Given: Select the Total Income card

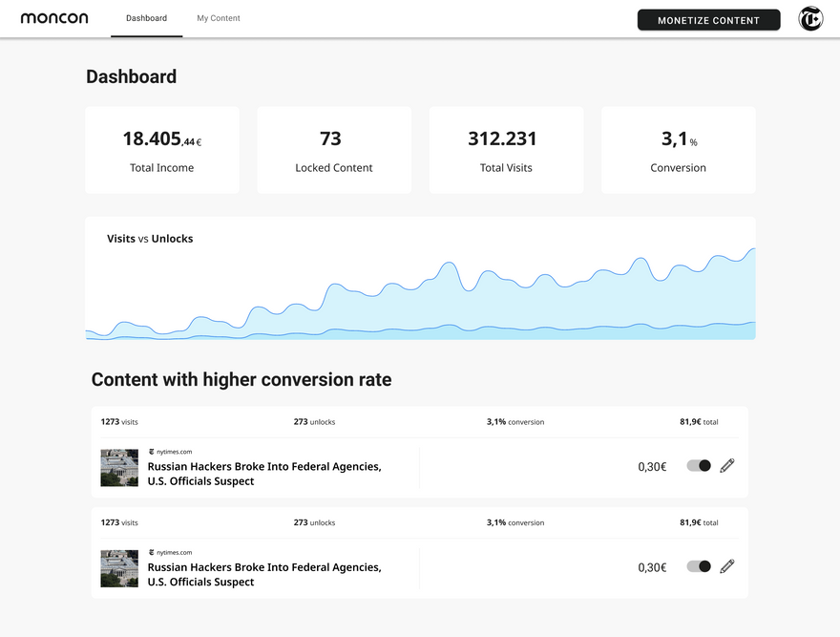Looking at the screenshot, I should click(162, 150).
